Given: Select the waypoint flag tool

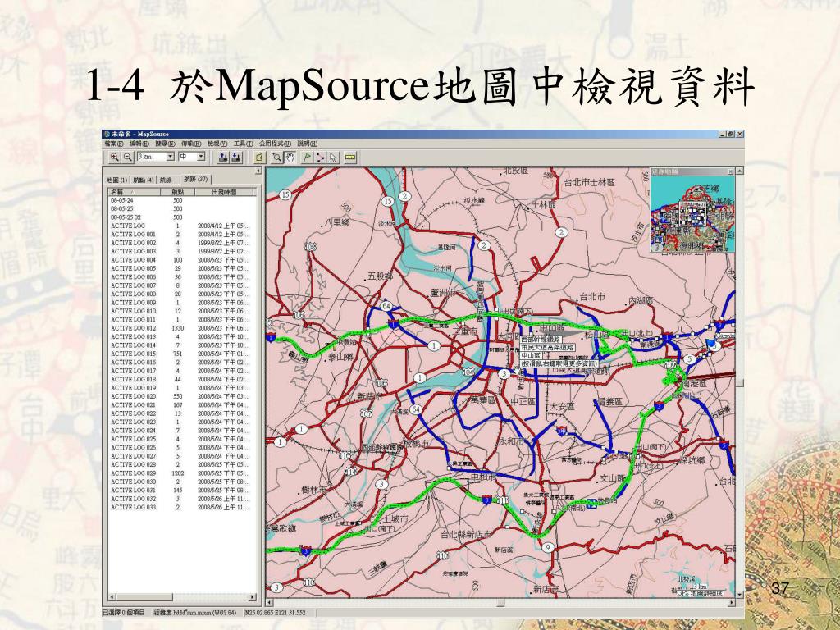Looking at the screenshot, I should pos(307,157).
